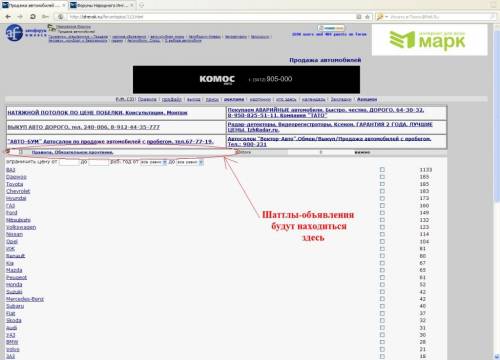Click the round blue 'af' forum logo
This screenshot has height=360, width=500.
point(14,33)
